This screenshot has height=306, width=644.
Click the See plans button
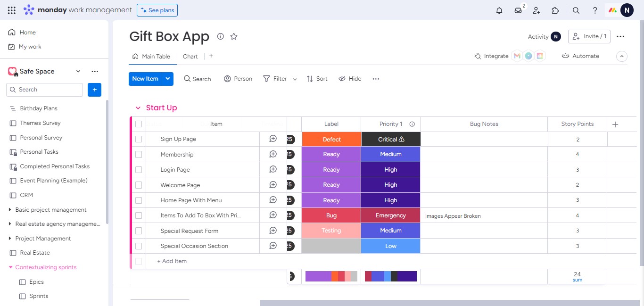tap(157, 10)
